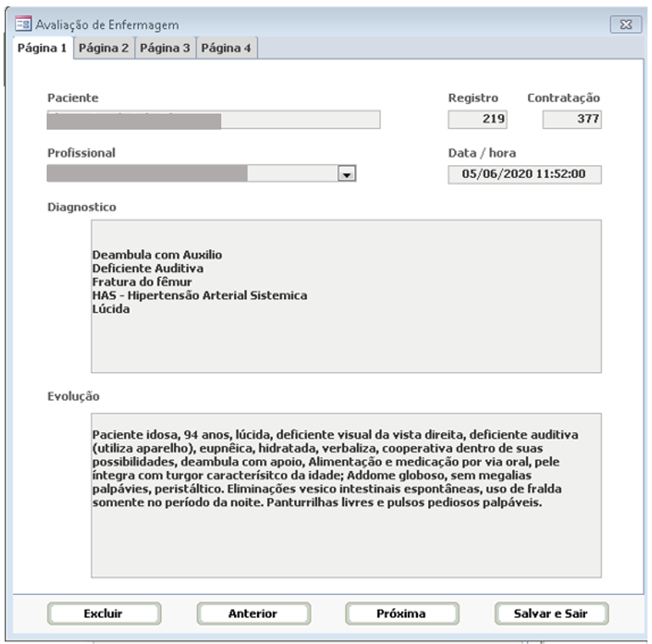This screenshot has width=652, height=644.
Task: Expand the Profissional dropdown arrow
Action: click(346, 174)
